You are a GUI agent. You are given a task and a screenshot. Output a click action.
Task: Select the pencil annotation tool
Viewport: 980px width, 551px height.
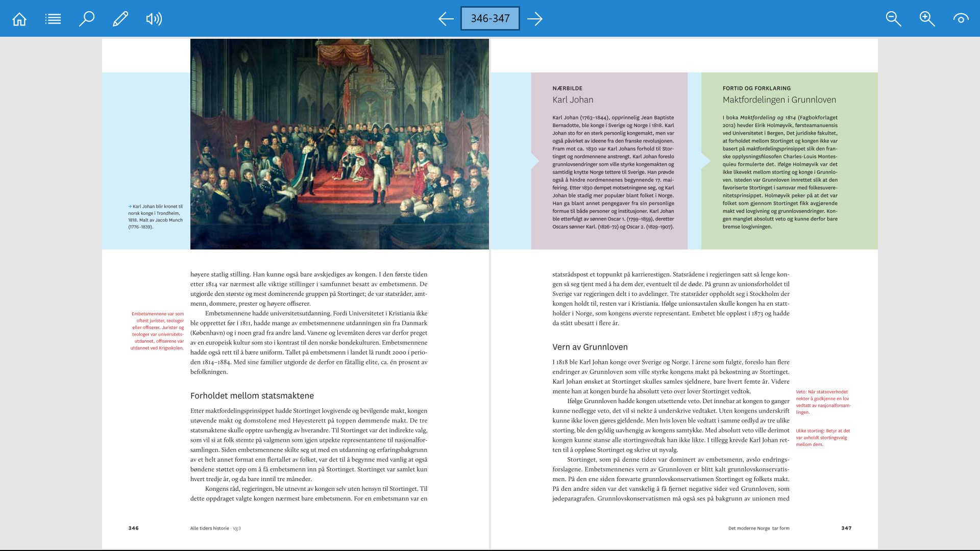pos(120,19)
